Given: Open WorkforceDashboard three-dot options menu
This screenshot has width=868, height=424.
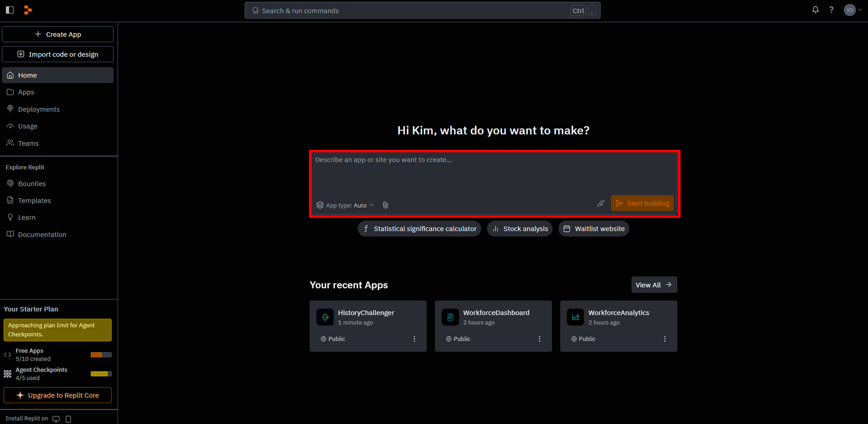Looking at the screenshot, I should point(539,339).
